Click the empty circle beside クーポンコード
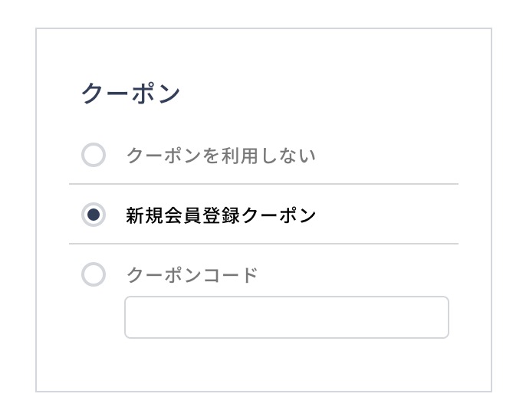526x420 pixels. 94,274
